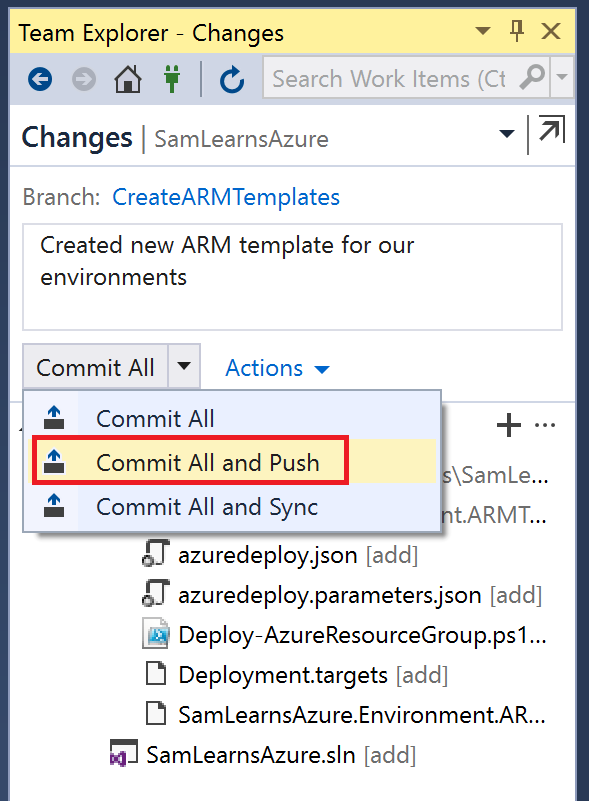Toggle the Commit All split-button arrow
This screenshot has width=601, height=801.
[184, 367]
